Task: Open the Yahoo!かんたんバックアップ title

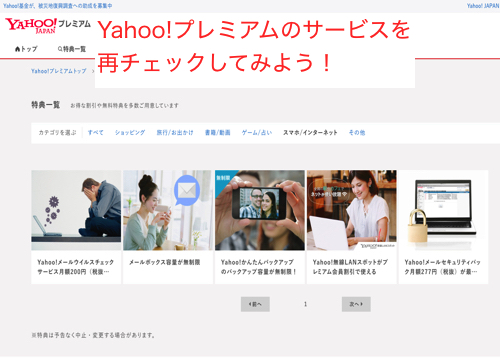Action: click(x=259, y=267)
